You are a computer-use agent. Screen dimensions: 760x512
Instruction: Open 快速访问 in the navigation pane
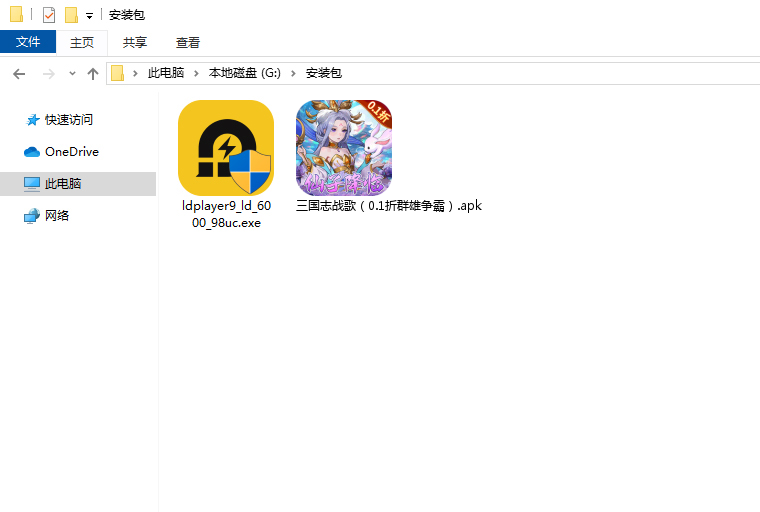click(x=68, y=120)
